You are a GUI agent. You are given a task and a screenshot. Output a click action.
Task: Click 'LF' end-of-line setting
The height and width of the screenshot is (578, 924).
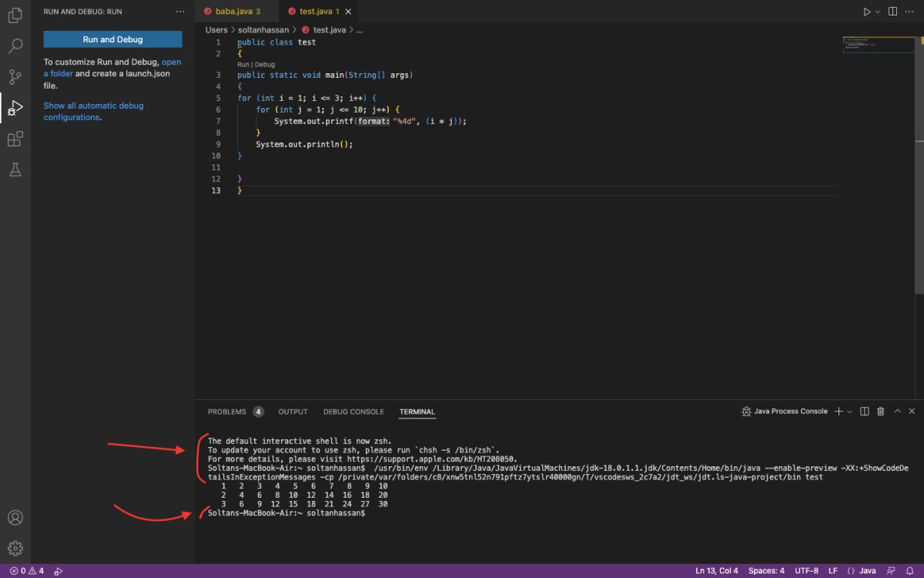833,571
